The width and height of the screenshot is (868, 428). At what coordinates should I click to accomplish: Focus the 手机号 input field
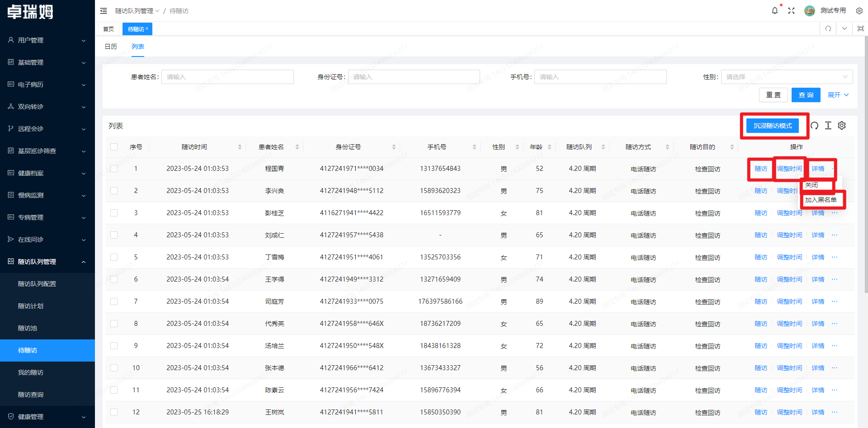600,77
